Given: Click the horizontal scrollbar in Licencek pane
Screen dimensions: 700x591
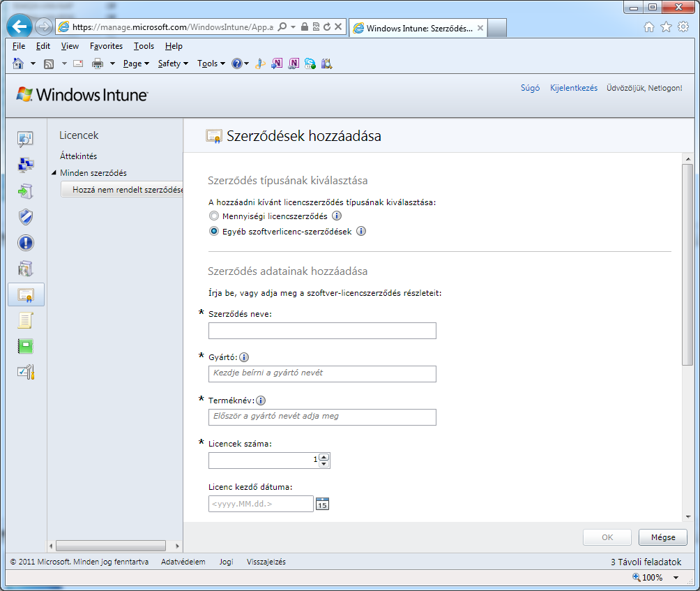Looking at the screenshot, I should (111, 546).
